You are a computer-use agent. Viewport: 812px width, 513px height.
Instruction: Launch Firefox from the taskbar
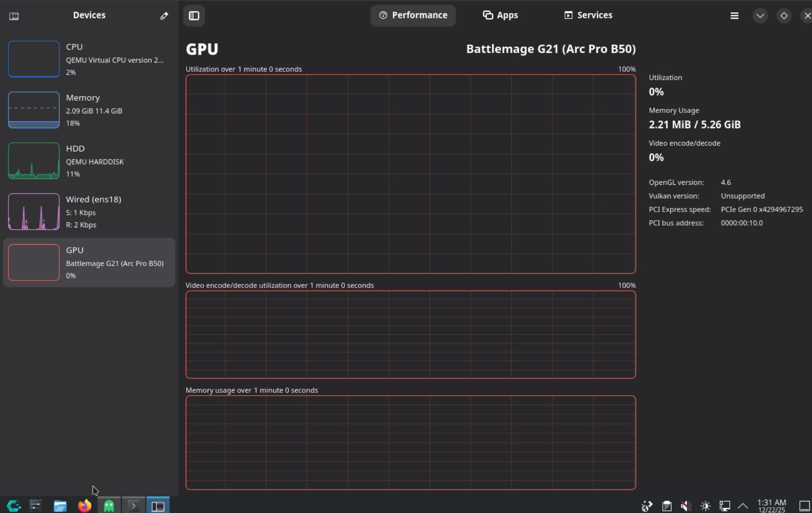(x=84, y=505)
